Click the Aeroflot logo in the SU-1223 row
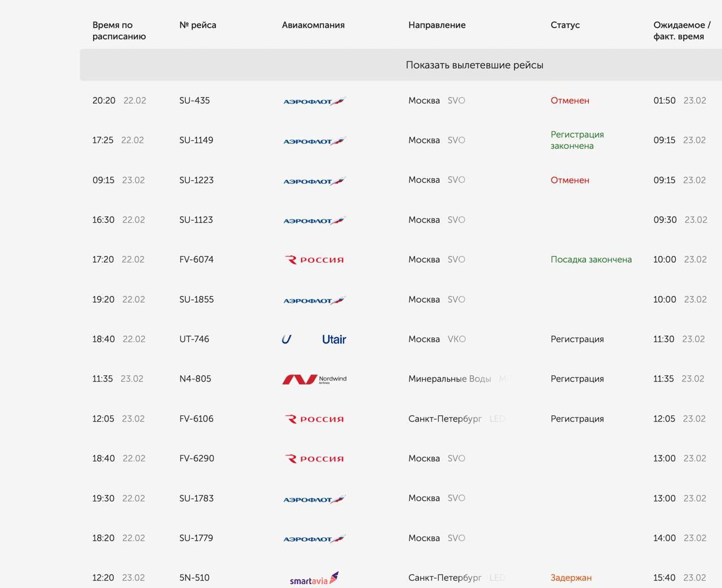Screen dimensions: 722x588 [314, 180]
